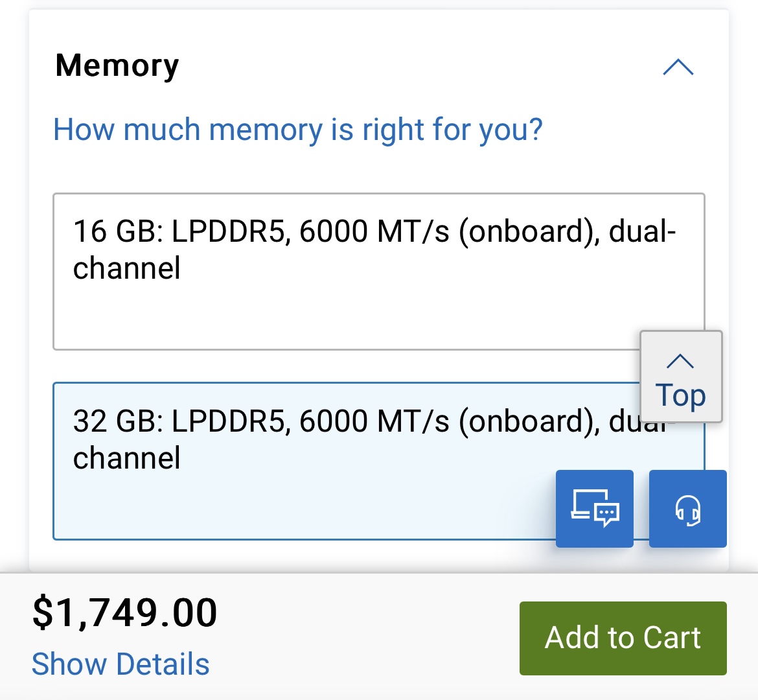Viewport: 758px width, 700px height.
Task: Click "6000 MT/s" in the 16 GB option
Action: click(374, 231)
